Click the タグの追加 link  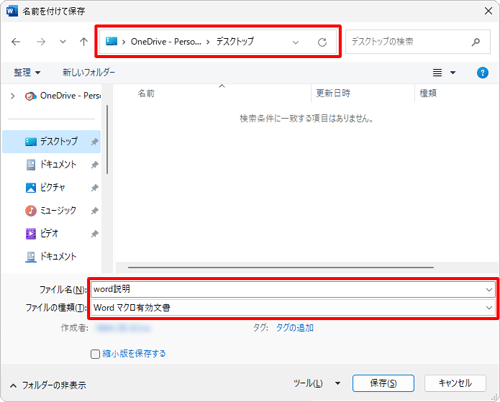[x=295, y=328]
